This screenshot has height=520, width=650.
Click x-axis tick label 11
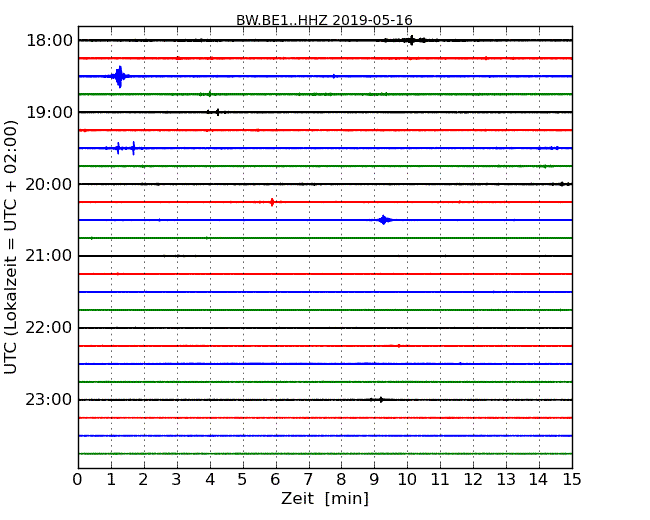[440, 480]
